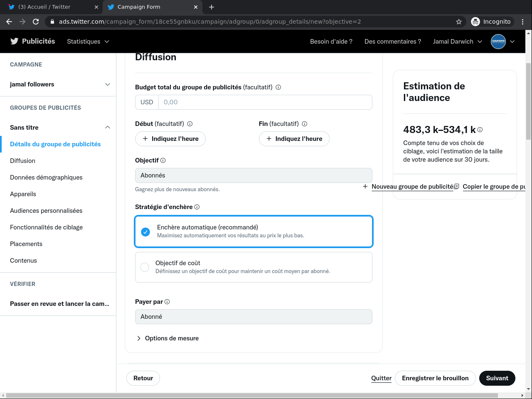Select Objectif de coût radio option
Image resolution: width=532 pixels, height=399 pixels.
[145, 267]
